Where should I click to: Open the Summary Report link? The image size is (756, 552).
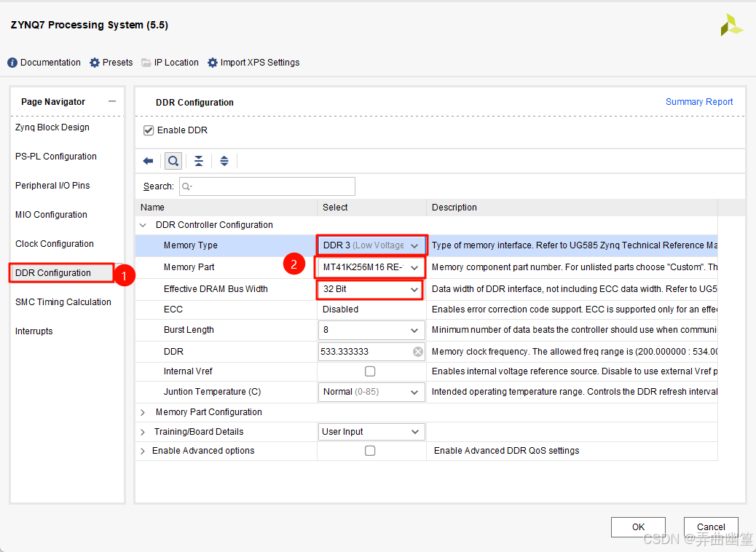click(x=699, y=102)
